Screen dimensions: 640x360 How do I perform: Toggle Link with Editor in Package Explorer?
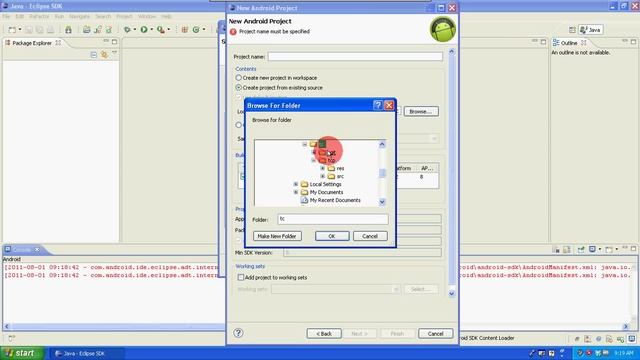click(104, 55)
